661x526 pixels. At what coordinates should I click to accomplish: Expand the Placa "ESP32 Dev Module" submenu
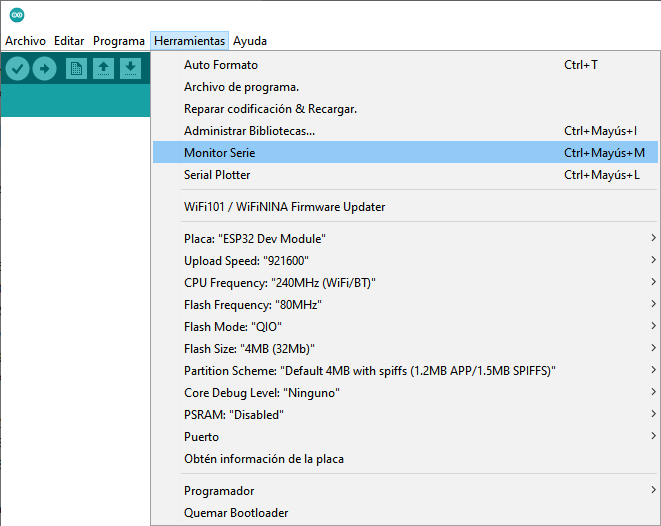405,239
